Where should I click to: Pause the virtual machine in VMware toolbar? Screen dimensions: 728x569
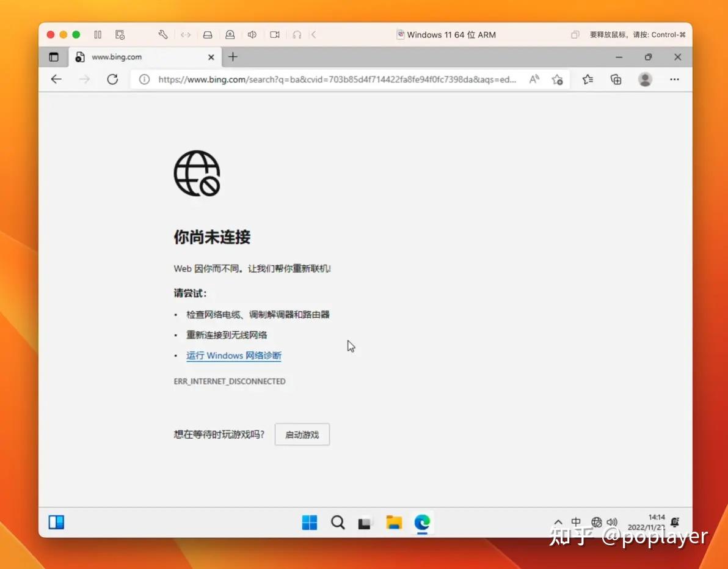[x=98, y=34]
